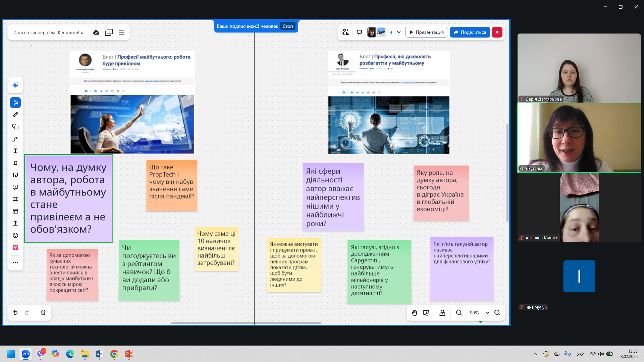The image size is (644, 362).
Task: Toggle the comments panel icon
Action: click(x=359, y=32)
